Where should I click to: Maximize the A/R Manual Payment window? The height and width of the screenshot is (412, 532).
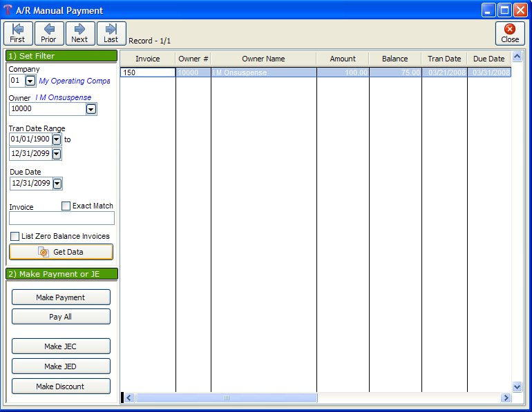coord(504,10)
